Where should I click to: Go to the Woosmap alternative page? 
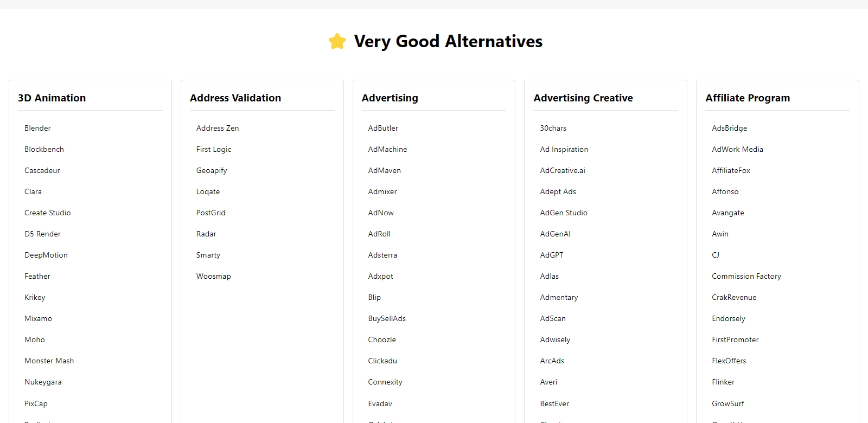pyautogui.click(x=213, y=276)
